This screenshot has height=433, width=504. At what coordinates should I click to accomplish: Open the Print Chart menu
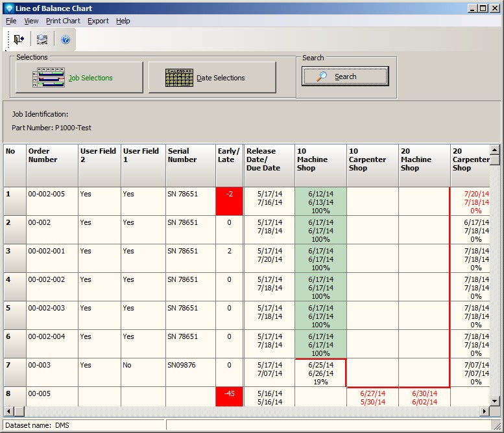point(63,21)
